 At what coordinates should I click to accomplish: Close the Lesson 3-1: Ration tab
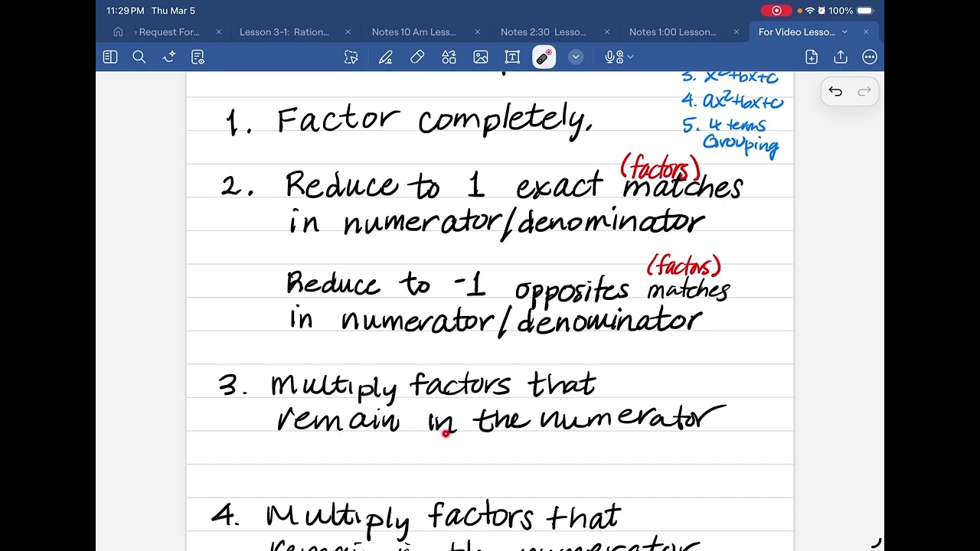pos(348,32)
